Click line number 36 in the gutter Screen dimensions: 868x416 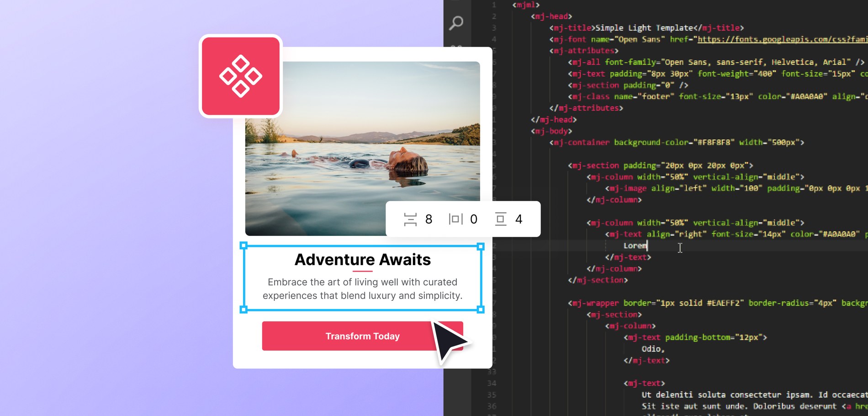pyautogui.click(x=492, y=406)
